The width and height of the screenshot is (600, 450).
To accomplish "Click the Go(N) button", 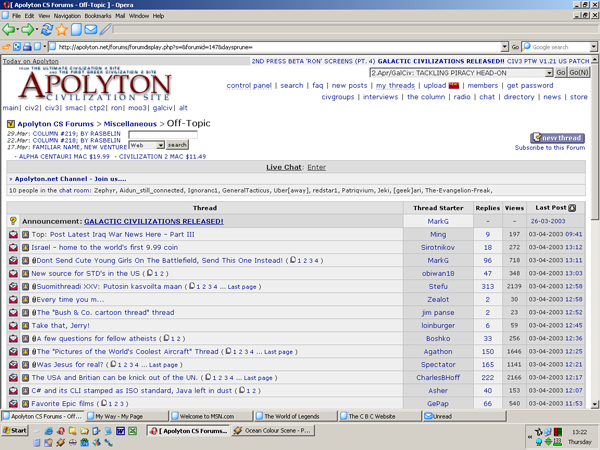I will coord(579,73).
